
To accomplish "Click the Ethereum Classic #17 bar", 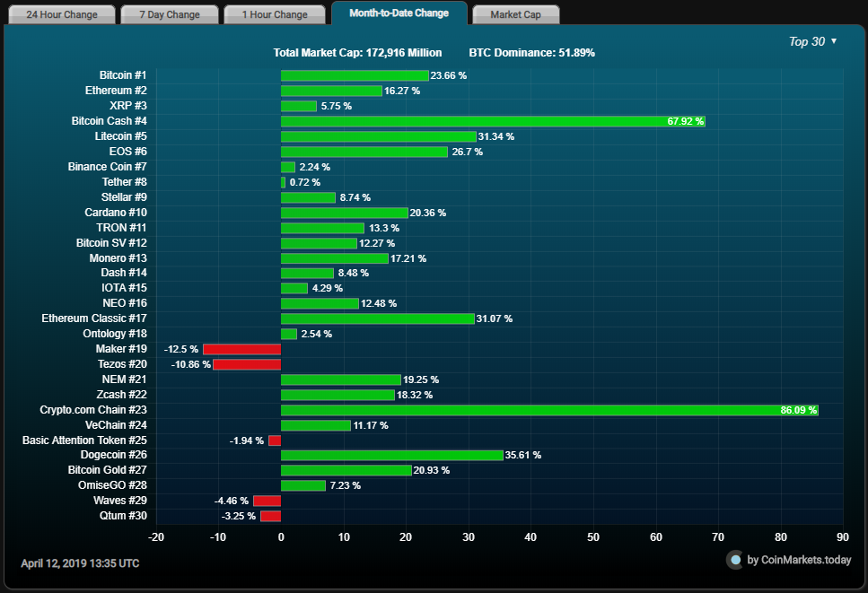I will coord(378,318).
